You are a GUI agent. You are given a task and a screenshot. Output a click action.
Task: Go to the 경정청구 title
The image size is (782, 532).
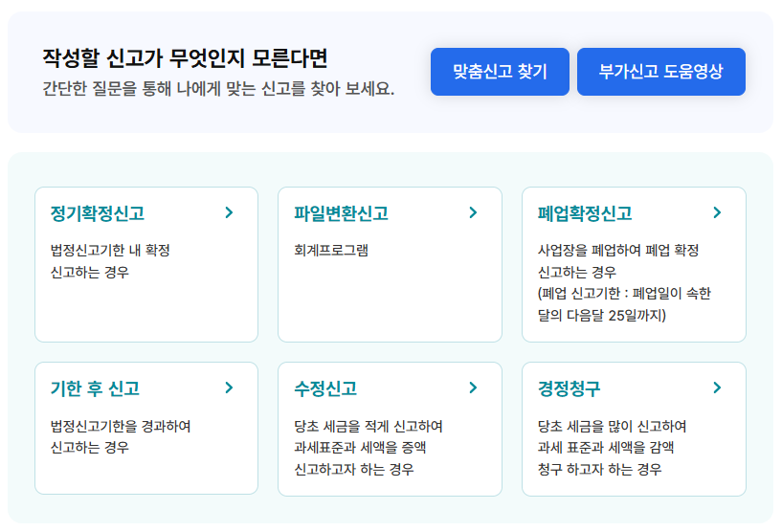point(570,388)
